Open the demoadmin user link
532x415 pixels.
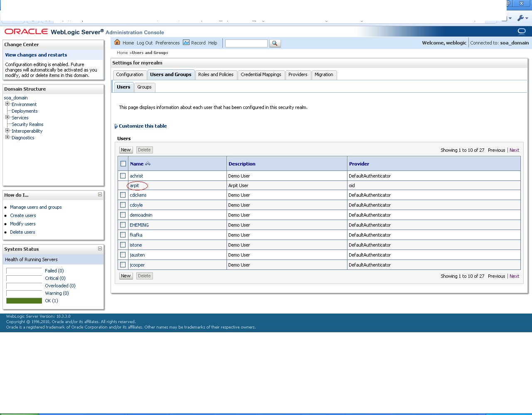click(x=141, y=215)
